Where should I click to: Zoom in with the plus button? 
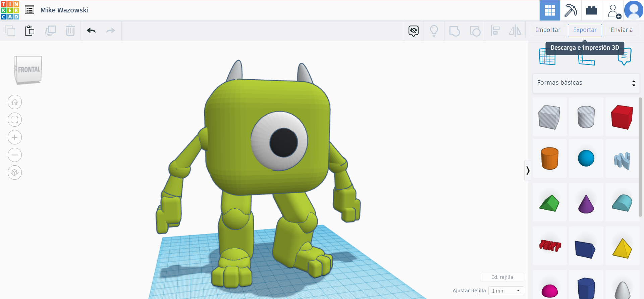15,137
